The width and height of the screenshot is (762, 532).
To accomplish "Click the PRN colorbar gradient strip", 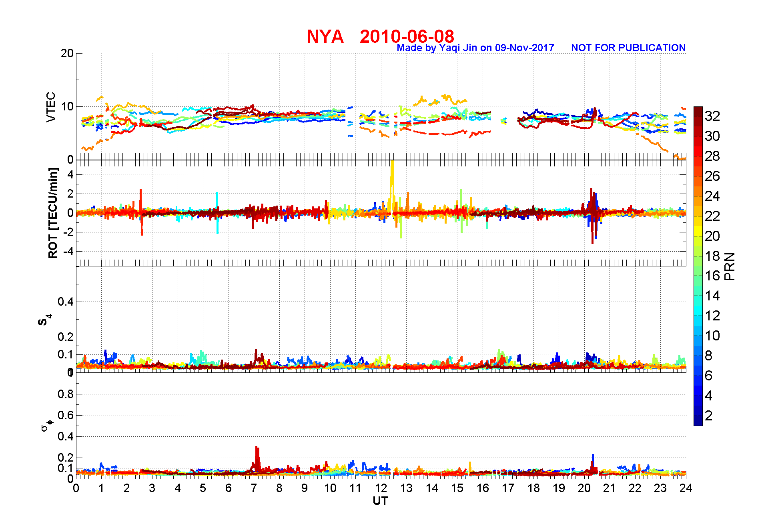I will [698, 266].
